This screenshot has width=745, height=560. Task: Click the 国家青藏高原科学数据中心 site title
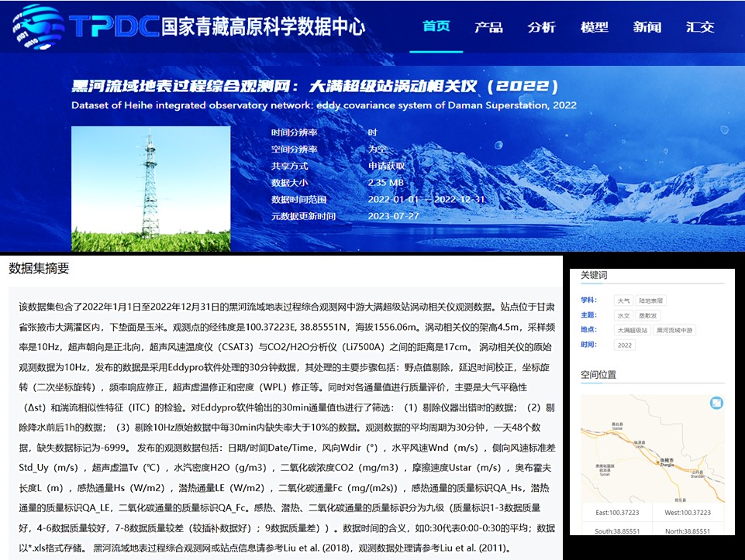coord(263,27)
